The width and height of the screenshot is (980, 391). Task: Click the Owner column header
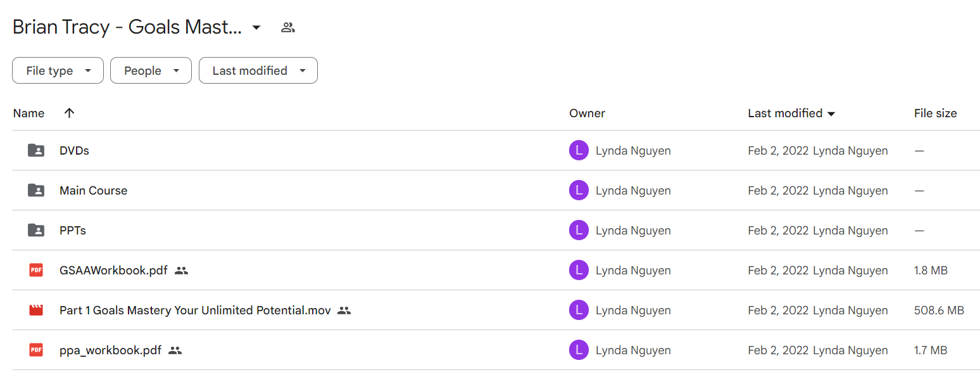point(587,113)
